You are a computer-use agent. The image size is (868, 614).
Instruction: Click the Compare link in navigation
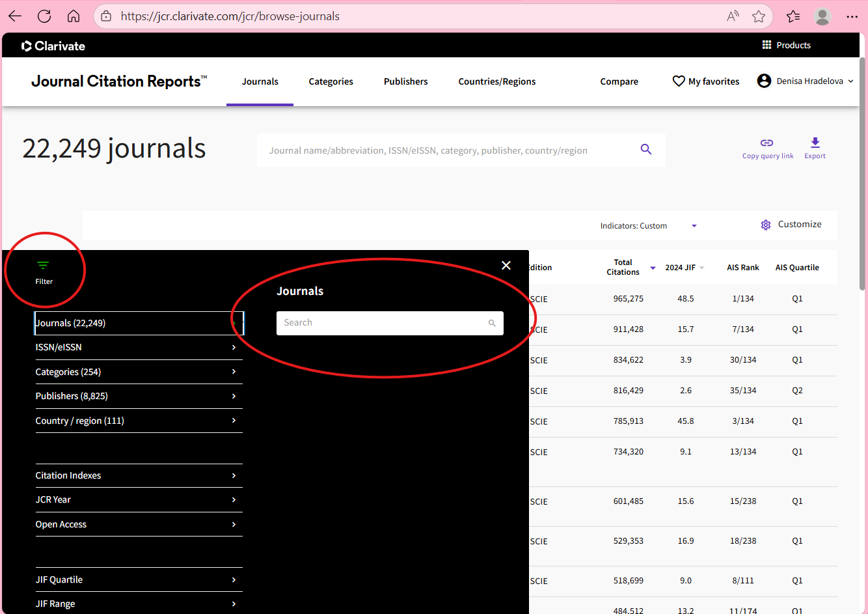pos(619,81)
